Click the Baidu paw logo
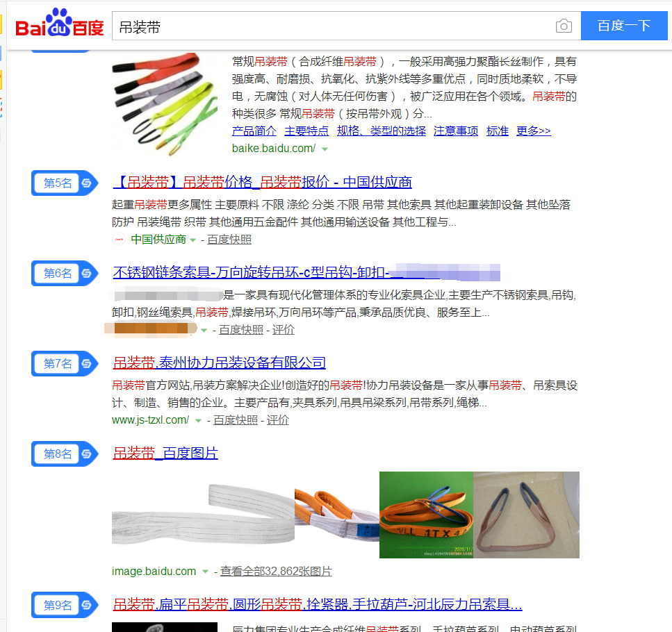Image resolution: width=672 pixels, height=632 pixels. (60, 23)
